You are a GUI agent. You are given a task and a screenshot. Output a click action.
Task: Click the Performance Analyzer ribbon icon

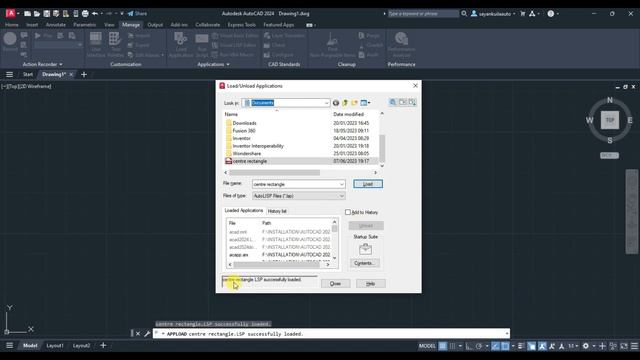click(401, 45)
